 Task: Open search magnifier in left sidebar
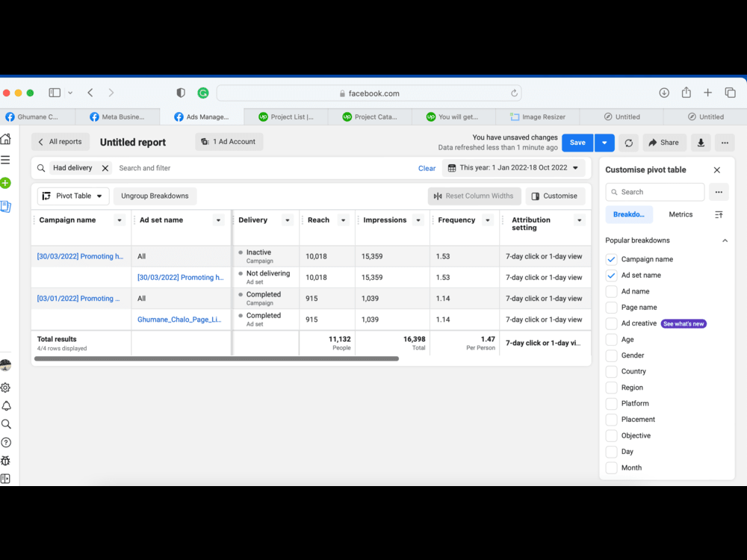point(6,424)
